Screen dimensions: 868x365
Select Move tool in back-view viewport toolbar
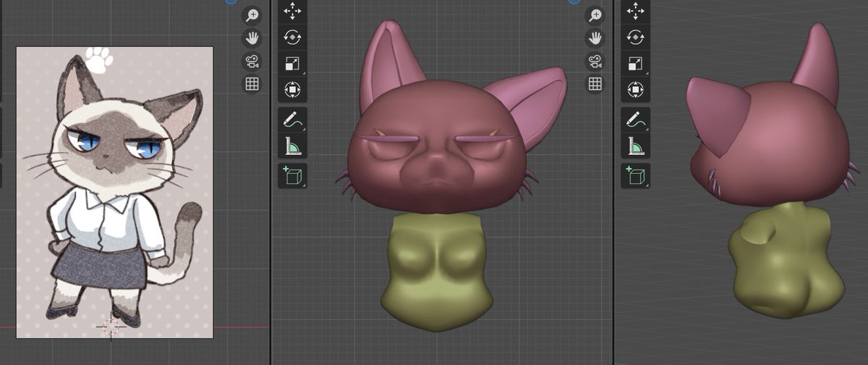[x=635, y=10]
